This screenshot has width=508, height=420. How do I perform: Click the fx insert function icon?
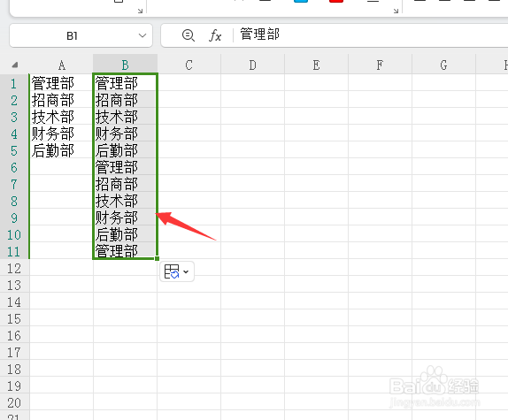point(215,35)
